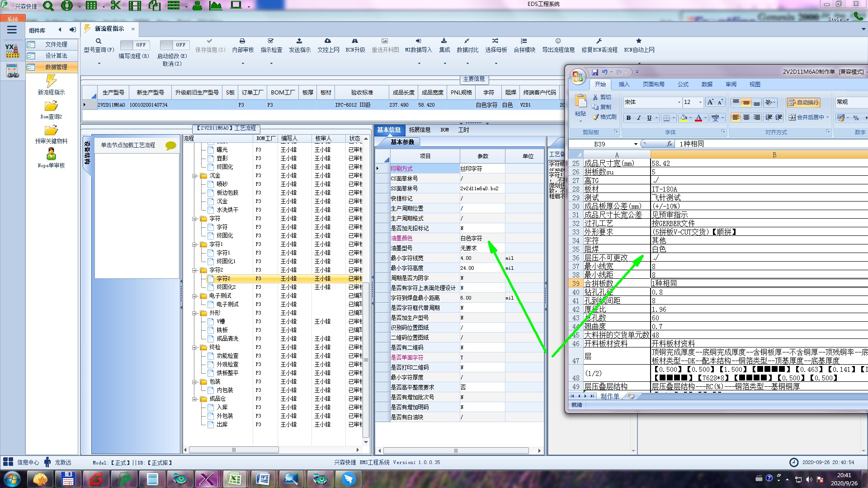The height and width of the screenshot is (488, 868).
Task: Click the ECN升级 icon
Action: tap(355, 41)
